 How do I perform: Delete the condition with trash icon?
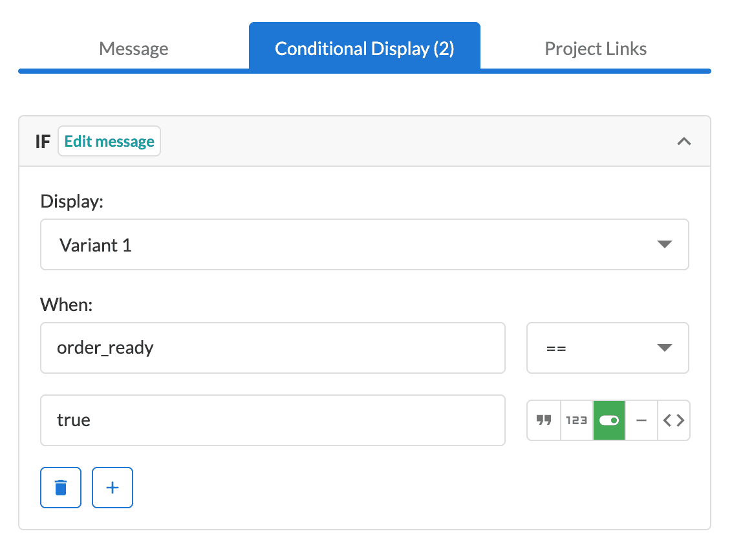point(61,487)
